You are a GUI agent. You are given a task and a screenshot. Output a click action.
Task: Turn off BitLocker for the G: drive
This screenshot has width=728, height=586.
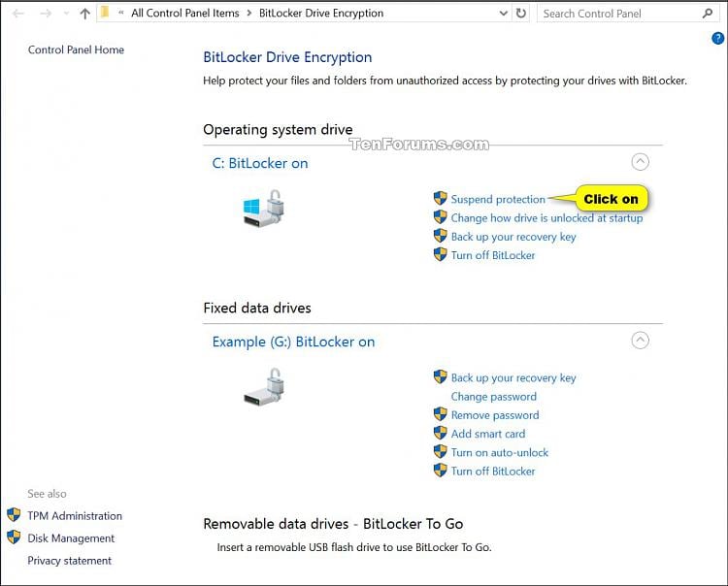(x=493, y=472)
